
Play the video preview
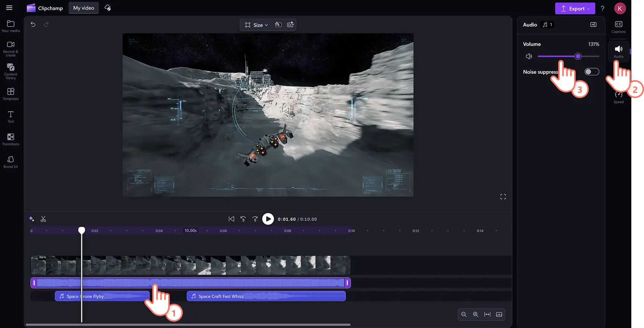point(268,219)
